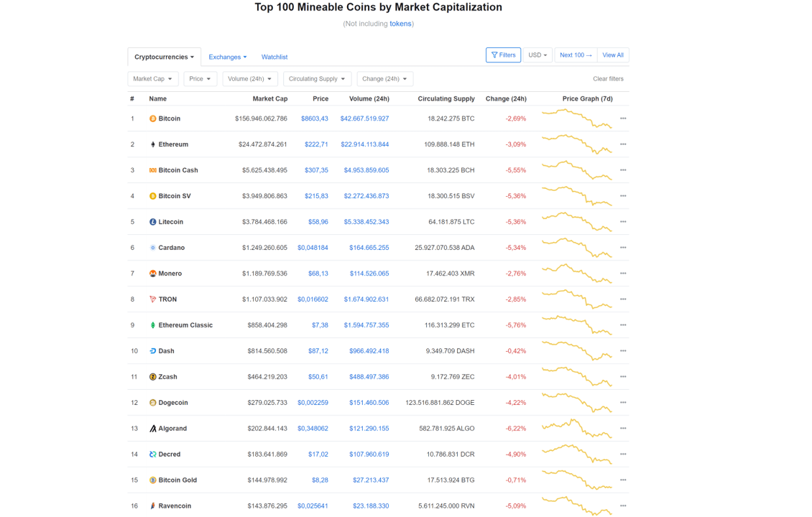Viewport: 812px width, 517px height.
Task: Open the Circulating Supply filter dropdown
Action: [317, 79]
